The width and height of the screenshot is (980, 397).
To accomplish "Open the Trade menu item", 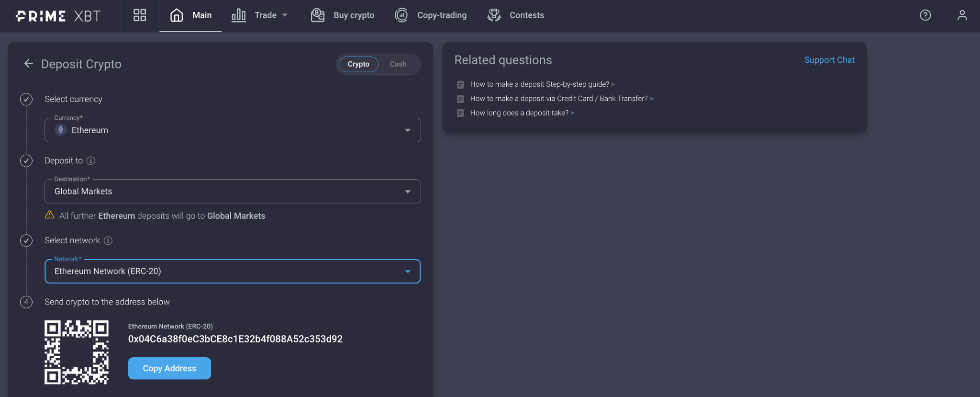I will pyautogui.click(x=266, y=15).
